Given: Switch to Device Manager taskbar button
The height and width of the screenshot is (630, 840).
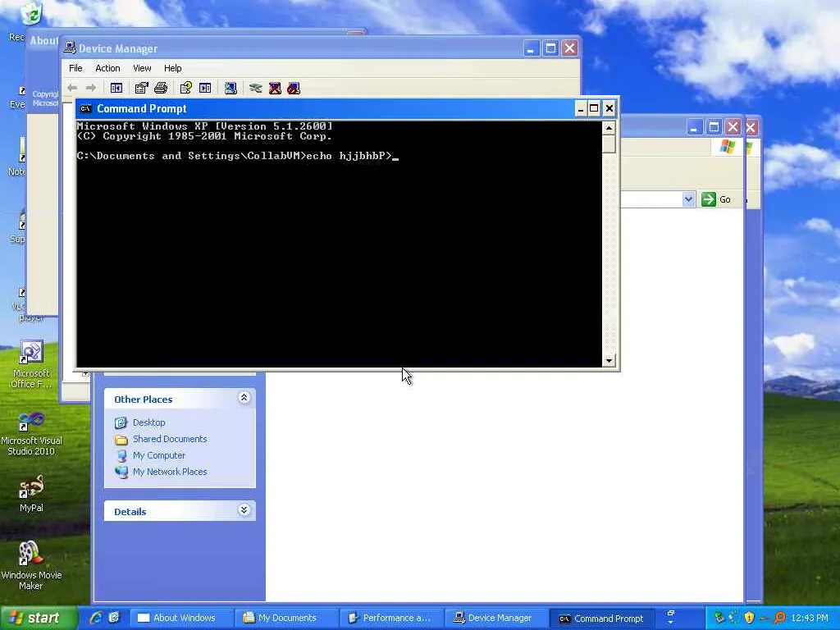Looking at the screenshot, I should 498,618.
